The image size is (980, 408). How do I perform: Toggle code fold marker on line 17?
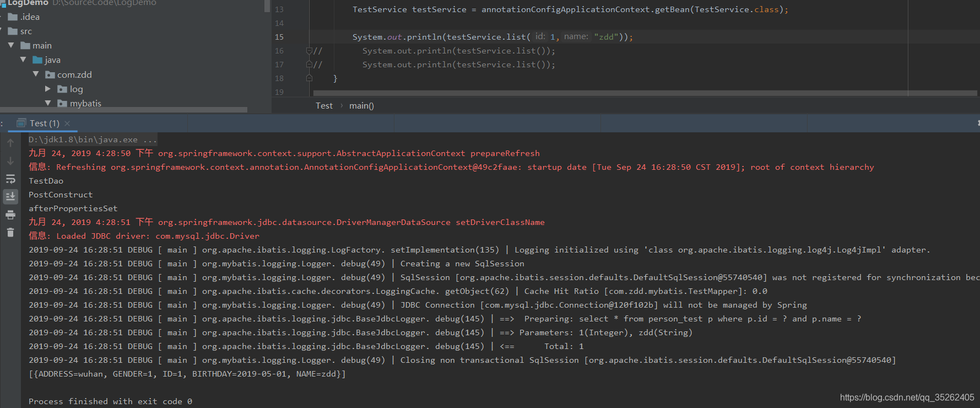pos(309,65)
